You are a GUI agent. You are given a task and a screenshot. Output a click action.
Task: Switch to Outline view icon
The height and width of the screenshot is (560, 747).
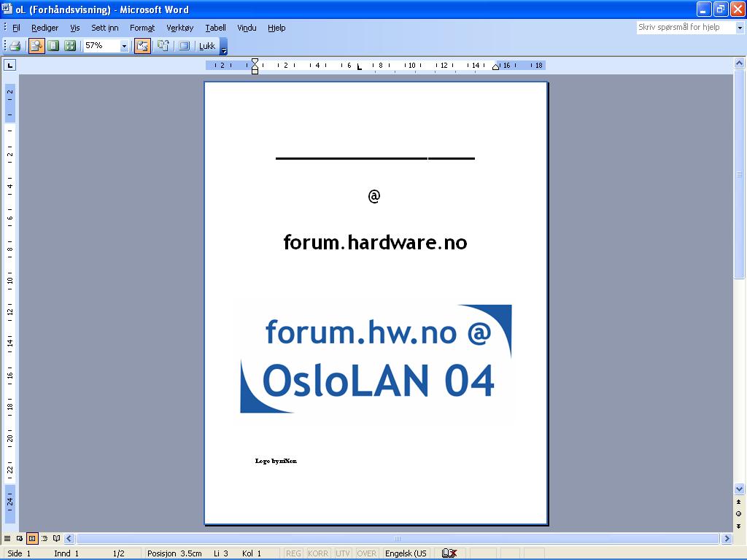point(44,539)
